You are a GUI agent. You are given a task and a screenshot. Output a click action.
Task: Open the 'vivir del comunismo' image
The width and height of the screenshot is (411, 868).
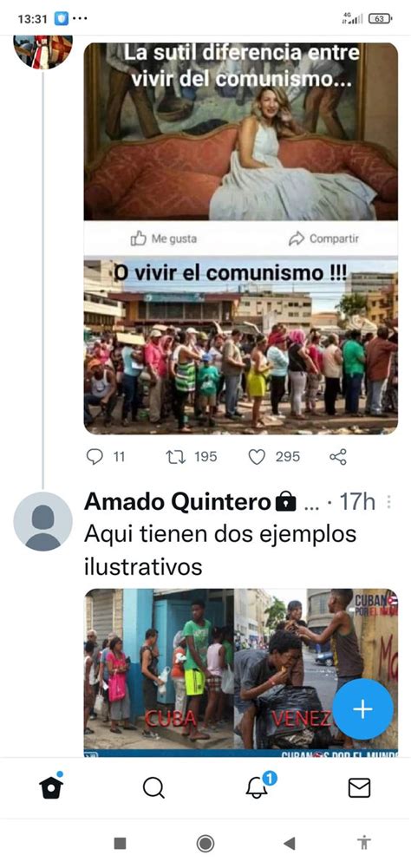coord(241,131)
